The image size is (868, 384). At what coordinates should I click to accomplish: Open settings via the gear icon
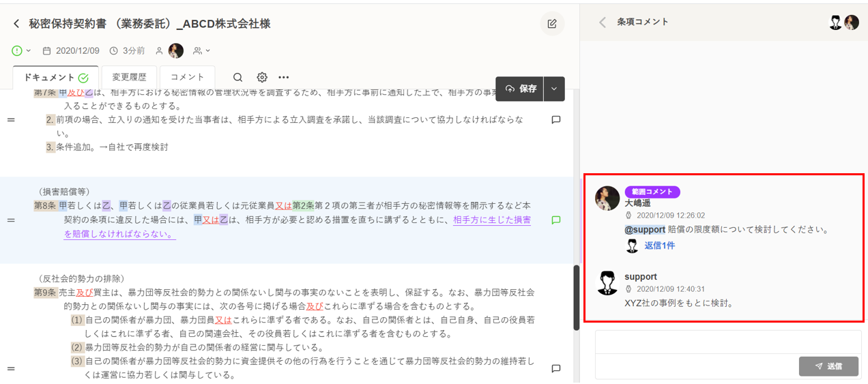click(262, 78)
